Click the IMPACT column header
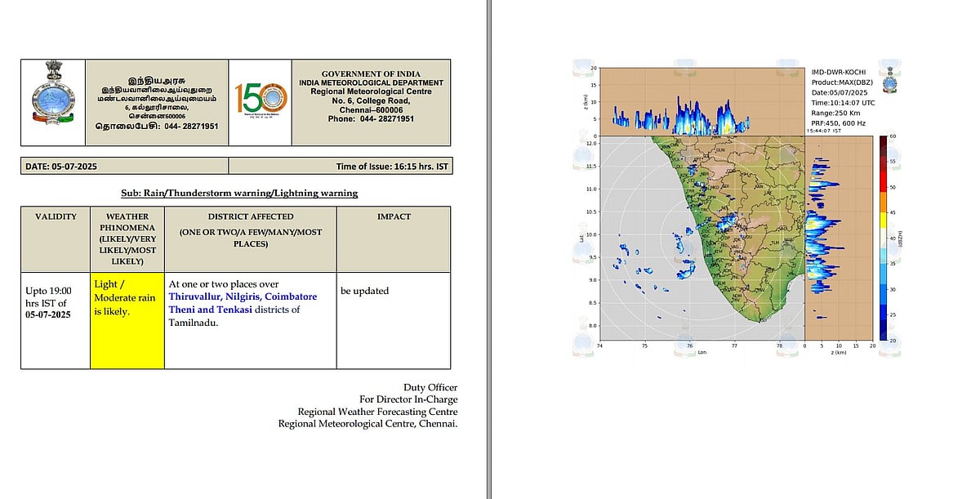The image size is (980, 499). [x=394, y=217]
